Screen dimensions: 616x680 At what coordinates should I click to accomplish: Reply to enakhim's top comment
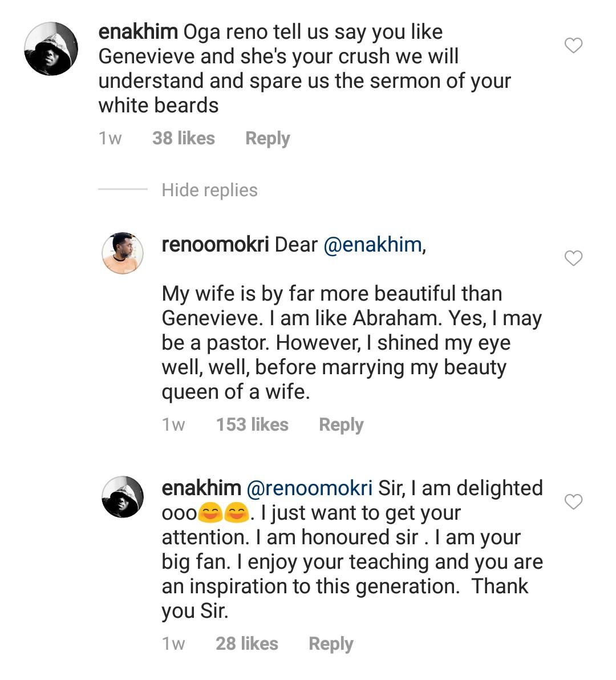(268, 139)
